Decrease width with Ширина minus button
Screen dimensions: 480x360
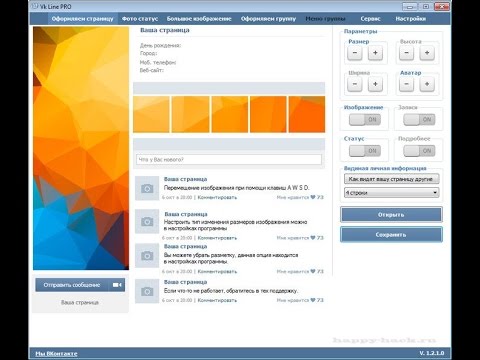(355, 84)
